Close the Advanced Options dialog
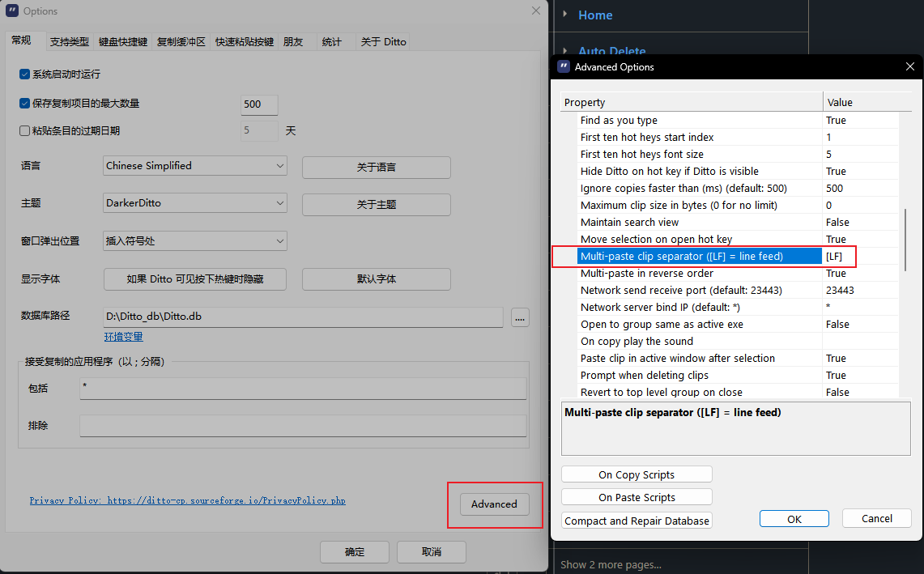924x574 pixels. pos(910,66)
